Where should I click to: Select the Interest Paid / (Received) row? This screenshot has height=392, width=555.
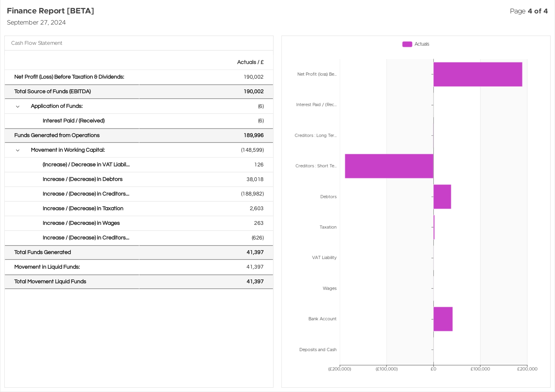click(x=139, y=121)
